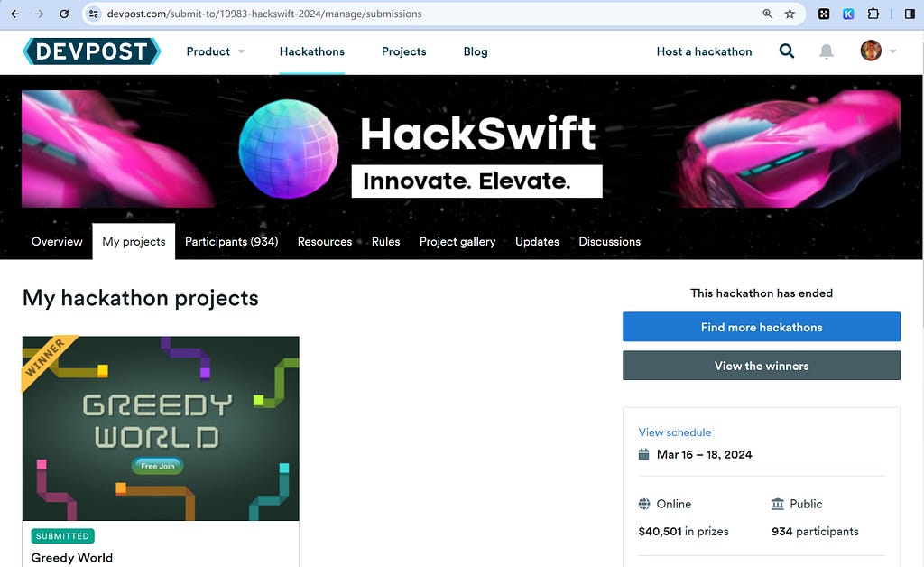Click the building icon next to Public
The width and height of the screenshot is (924, 567).
pos(777,504)
